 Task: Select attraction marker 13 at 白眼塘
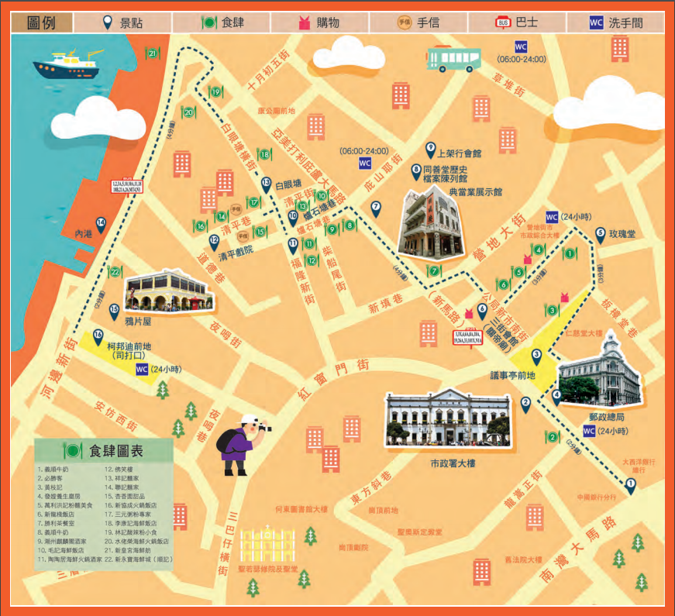point(267,184)
